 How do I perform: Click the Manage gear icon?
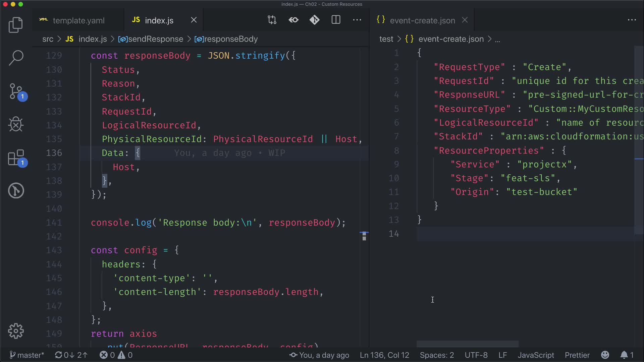[16, 331]
